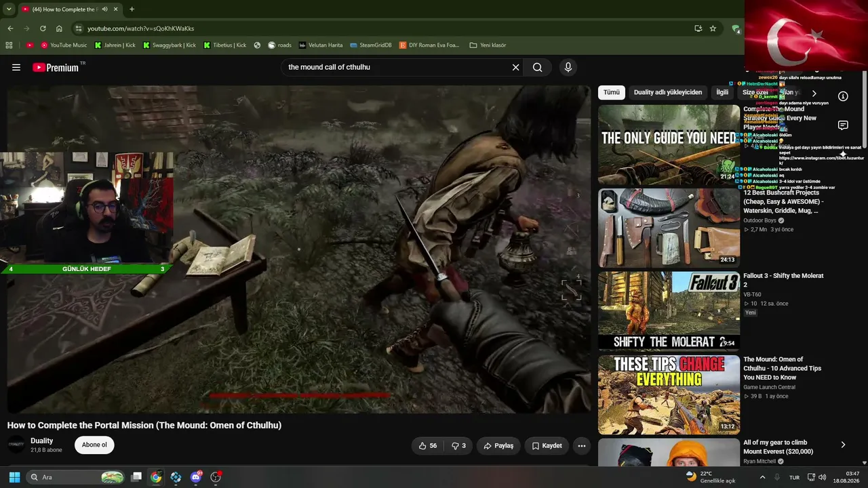Open the apps grid in bookmarks bar
This screenshot has height=488, width=868.
pyautogui.click(x=9, y=45)
